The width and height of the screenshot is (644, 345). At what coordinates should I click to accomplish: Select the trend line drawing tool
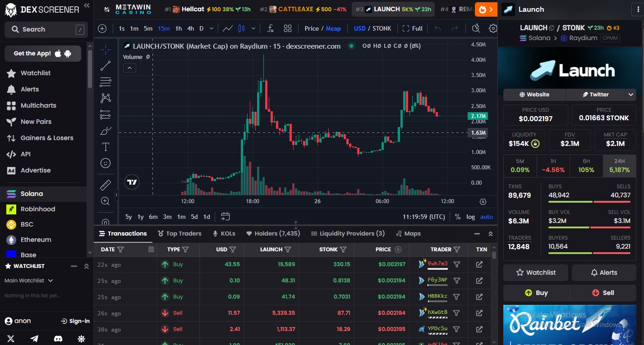(x=106, y=66)
